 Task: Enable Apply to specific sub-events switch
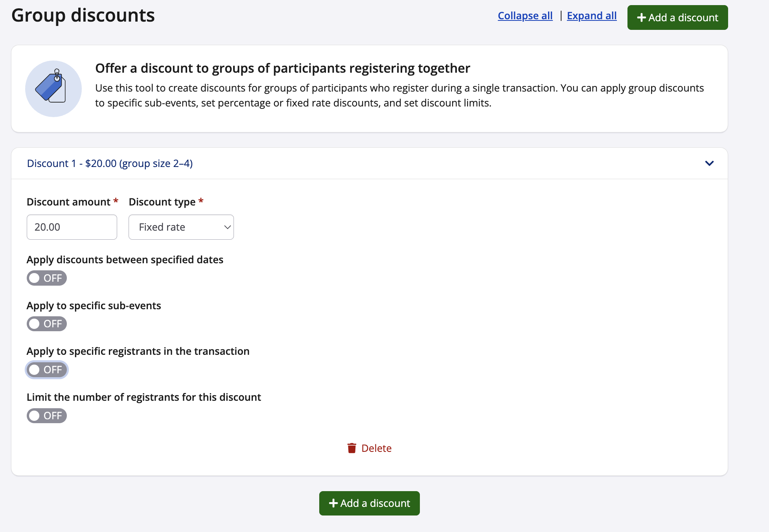[47, 324]
